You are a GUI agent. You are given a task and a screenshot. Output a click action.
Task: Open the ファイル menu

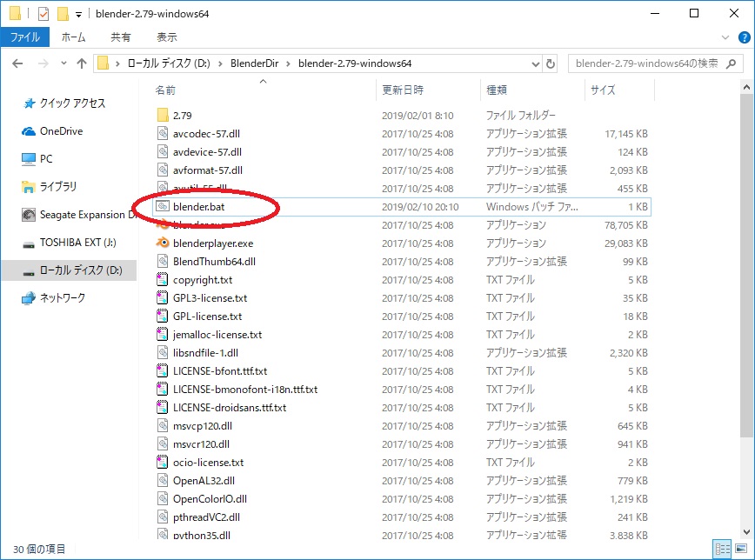28,37
